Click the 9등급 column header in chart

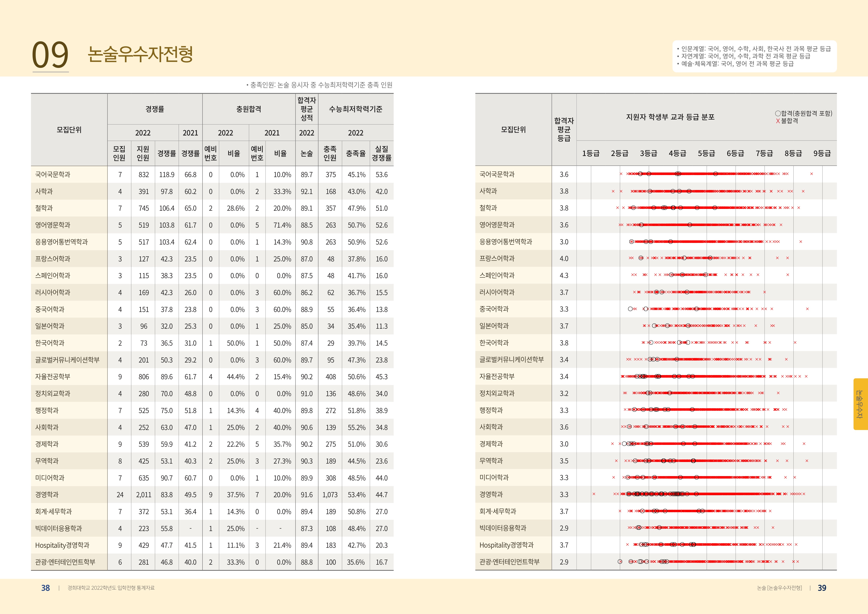[x=822, y=153]
